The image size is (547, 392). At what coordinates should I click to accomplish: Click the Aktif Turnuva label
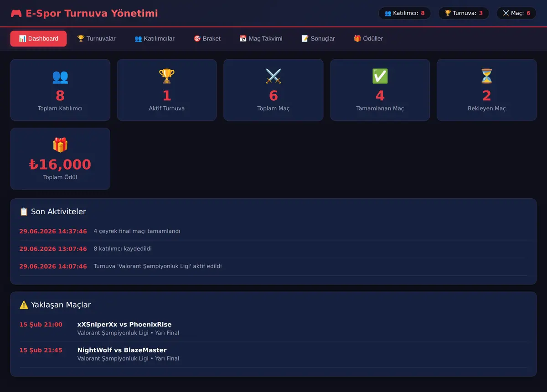(167, 108)
